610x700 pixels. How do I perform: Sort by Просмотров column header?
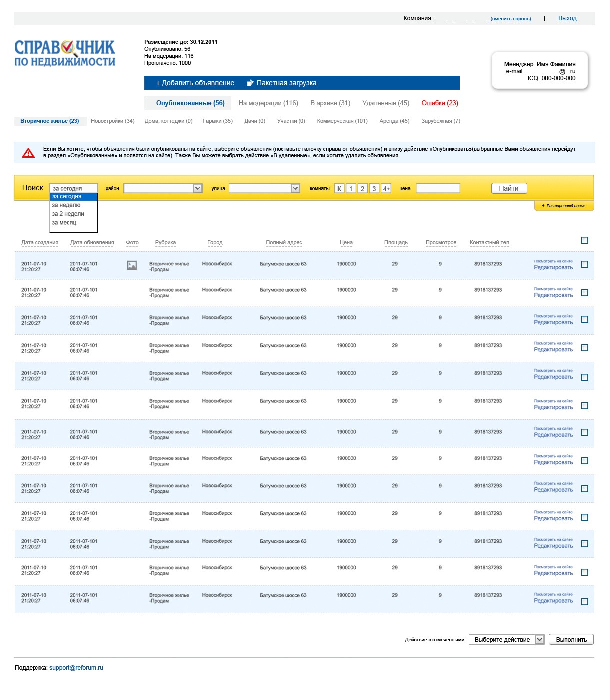pyautogui.click(x=441, y=242)
